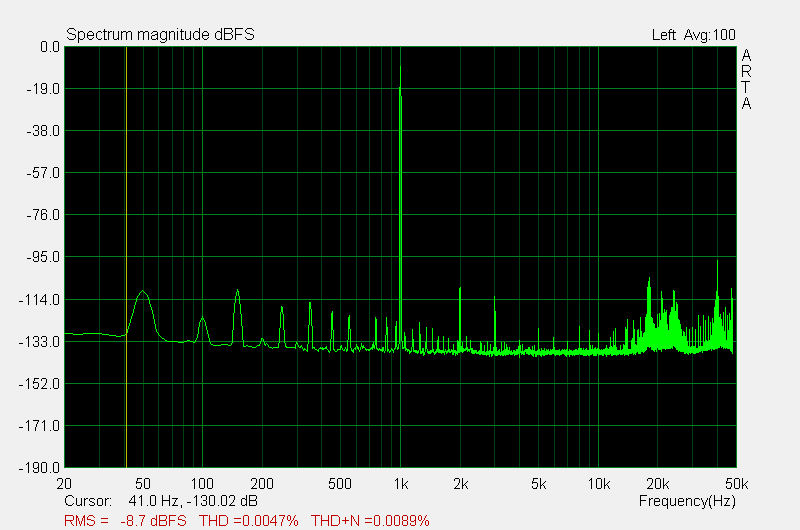Click the '-114.0' y-axis label
Screen dimensions: 800x530
39,299
